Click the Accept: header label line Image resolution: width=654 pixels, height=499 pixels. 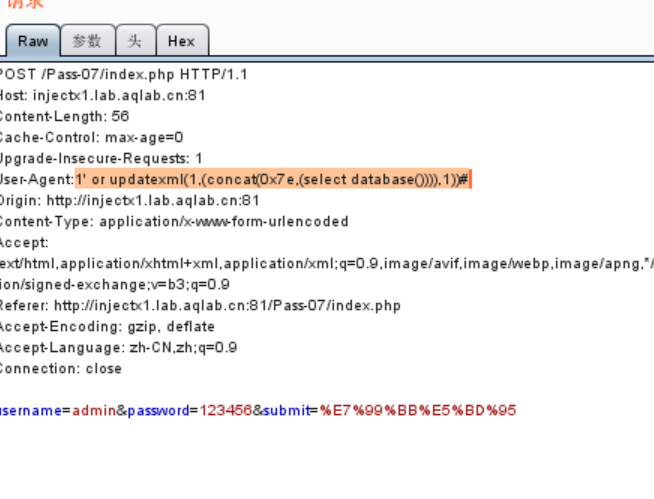click(24, 243)
